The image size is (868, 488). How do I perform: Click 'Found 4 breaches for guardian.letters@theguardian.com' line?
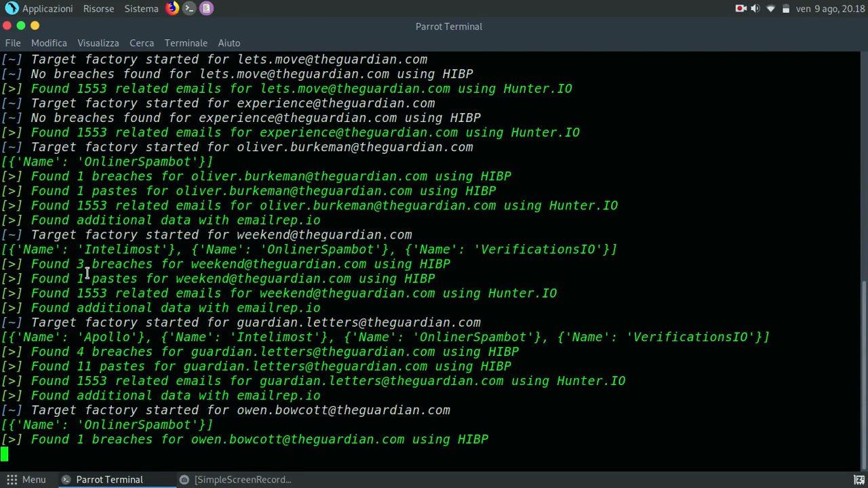click(260, 352)
